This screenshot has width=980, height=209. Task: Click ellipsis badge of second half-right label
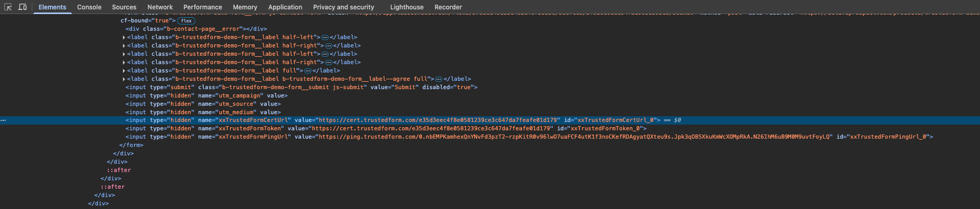329,63
